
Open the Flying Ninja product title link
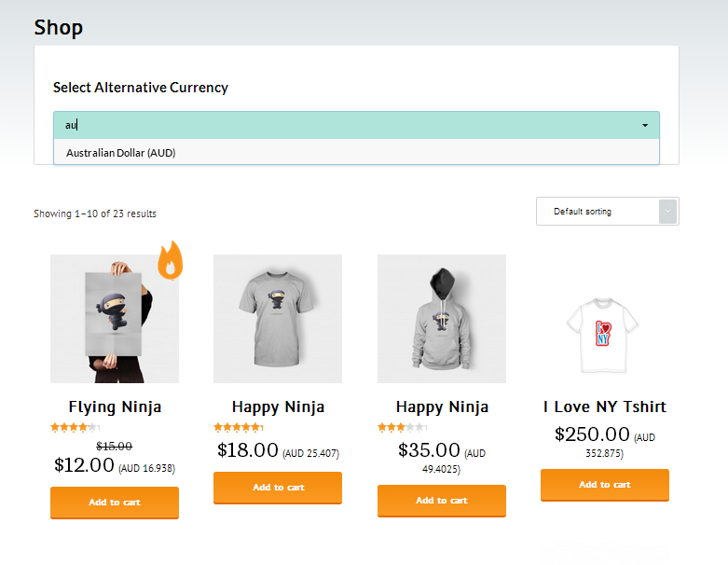click(115, 407)
